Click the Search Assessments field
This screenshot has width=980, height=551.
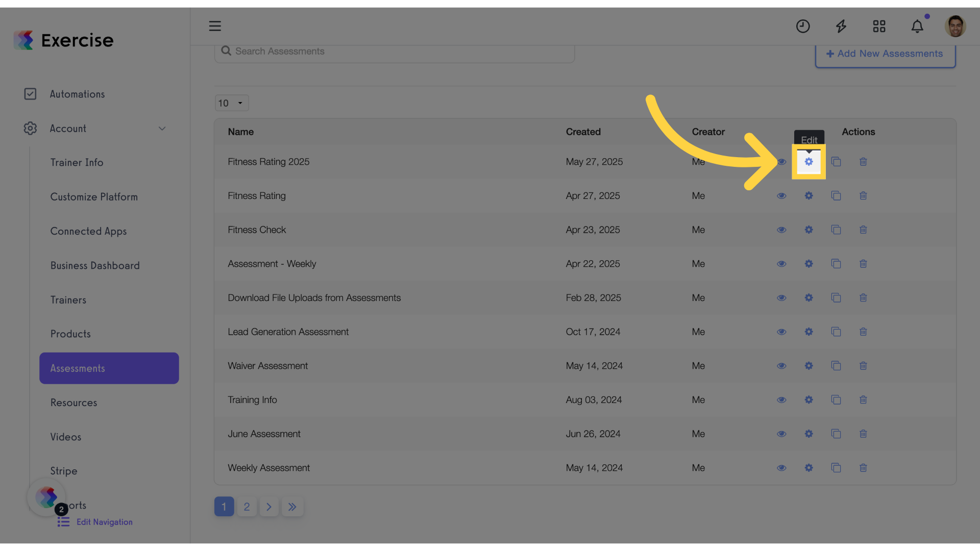pyautogui.click(x=395, y=52)
